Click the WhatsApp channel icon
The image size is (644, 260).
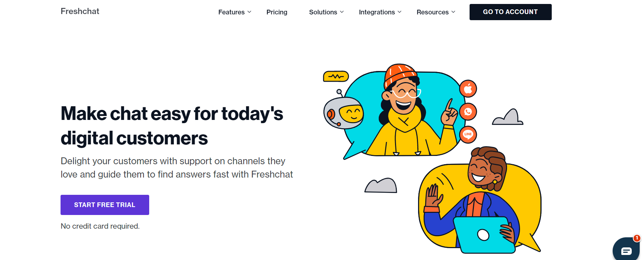point(468,112)
